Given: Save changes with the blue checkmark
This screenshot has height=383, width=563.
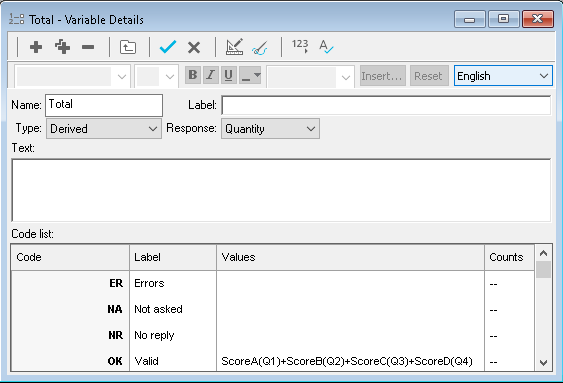Looking at the screenshot, I should [x=168, y=47].
